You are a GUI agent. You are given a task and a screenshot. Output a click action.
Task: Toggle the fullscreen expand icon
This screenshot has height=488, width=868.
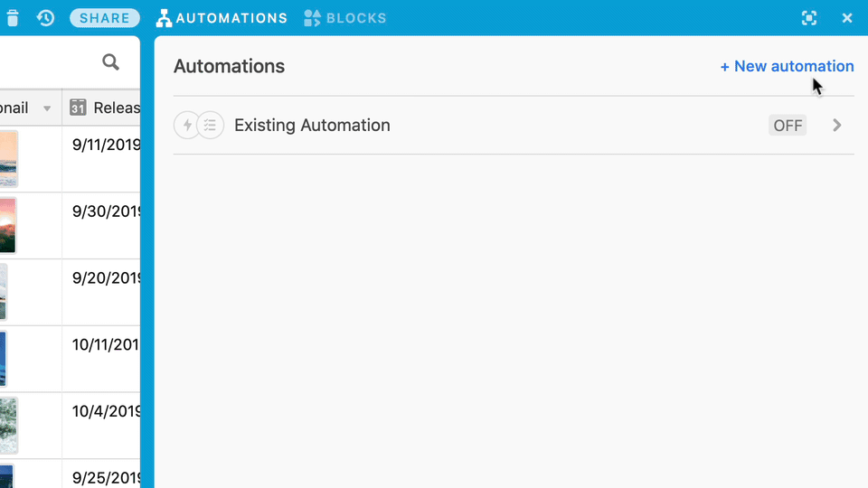coord(809,18)
